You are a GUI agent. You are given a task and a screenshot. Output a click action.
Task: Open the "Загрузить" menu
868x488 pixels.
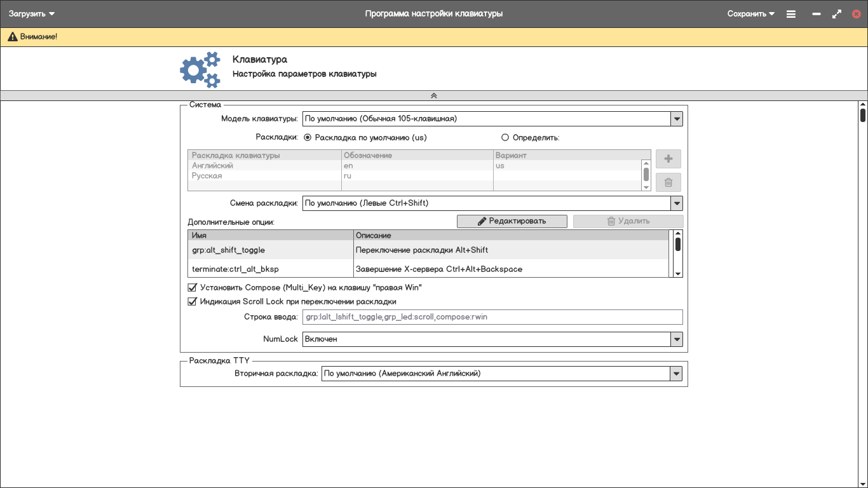pyautogui.click(x=32, y=14)
